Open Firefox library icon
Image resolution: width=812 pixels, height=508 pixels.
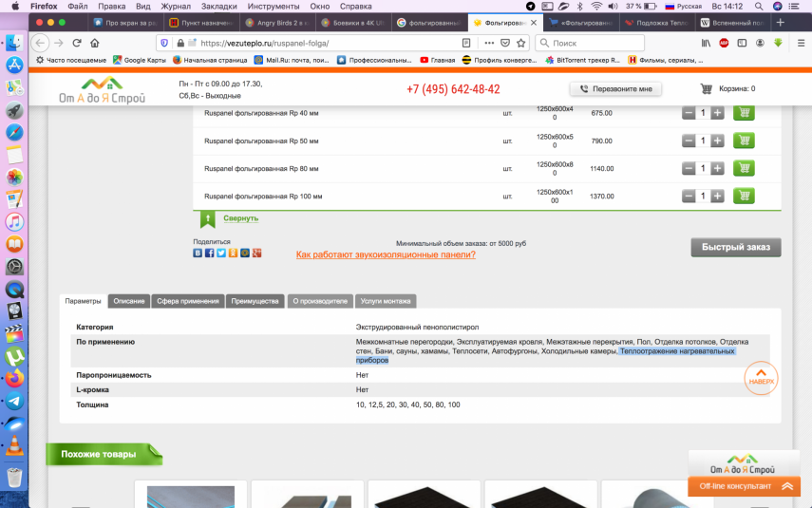(x=706, y=43)
